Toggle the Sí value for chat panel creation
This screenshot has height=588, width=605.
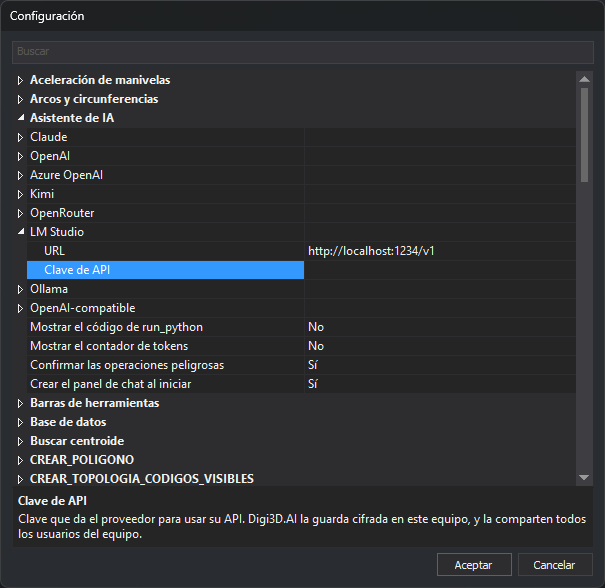tap(440, 384)
